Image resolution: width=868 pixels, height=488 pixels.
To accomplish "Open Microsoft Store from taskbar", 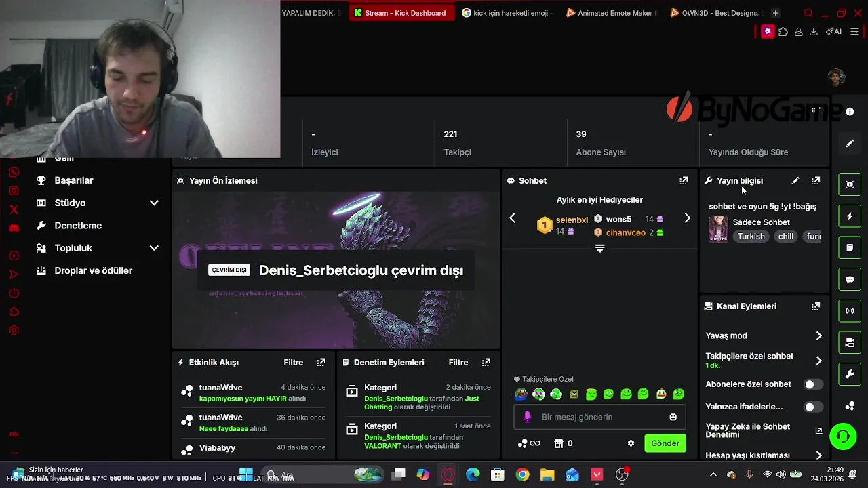I will point(498,474).
